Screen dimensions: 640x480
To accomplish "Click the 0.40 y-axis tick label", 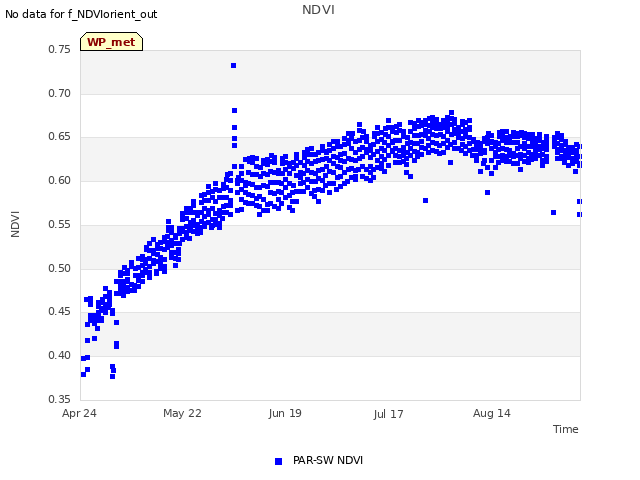I will (60, 356).
